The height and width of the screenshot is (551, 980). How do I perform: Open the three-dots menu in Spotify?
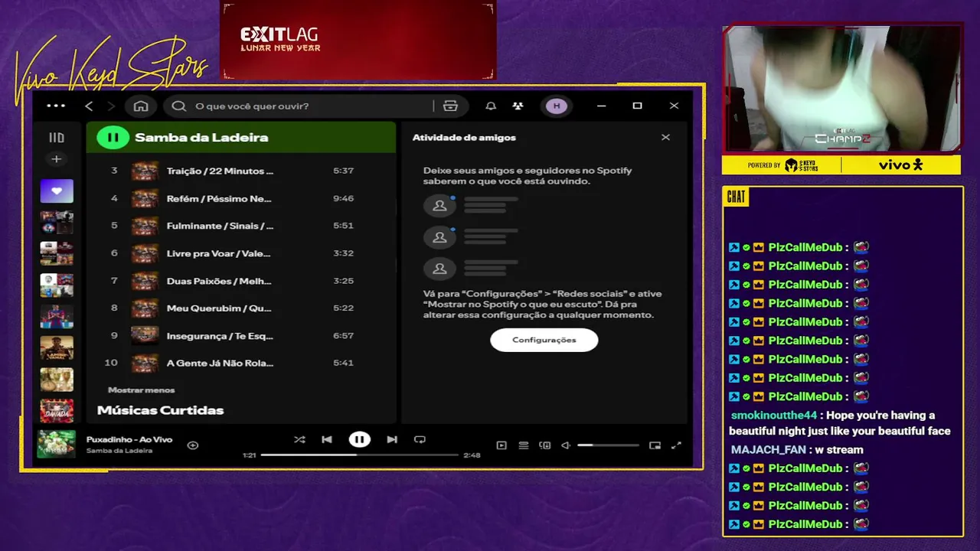tap(56, 106)
